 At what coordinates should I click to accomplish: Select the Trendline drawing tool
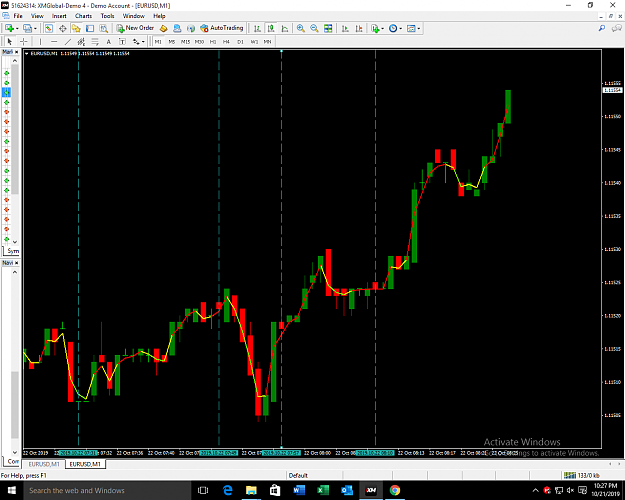tap(68, 41)
